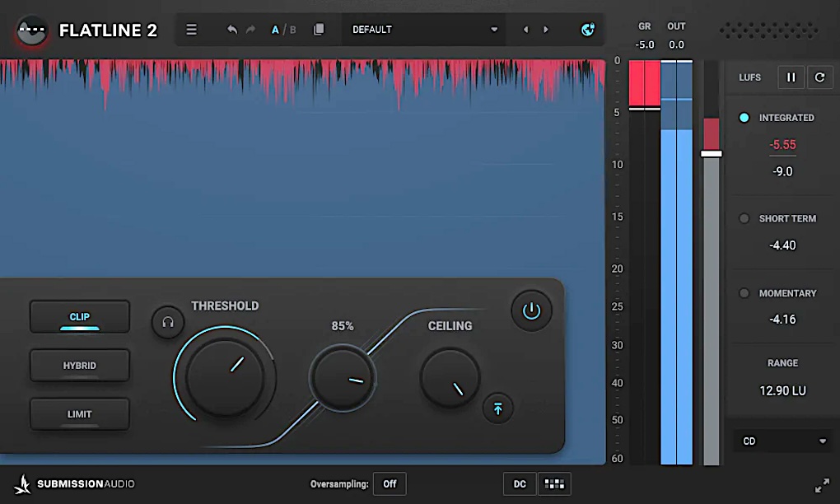840x504 pixels.
Task: Open the DEFAULT preset dropdown
Action: [x=423, y=29]
